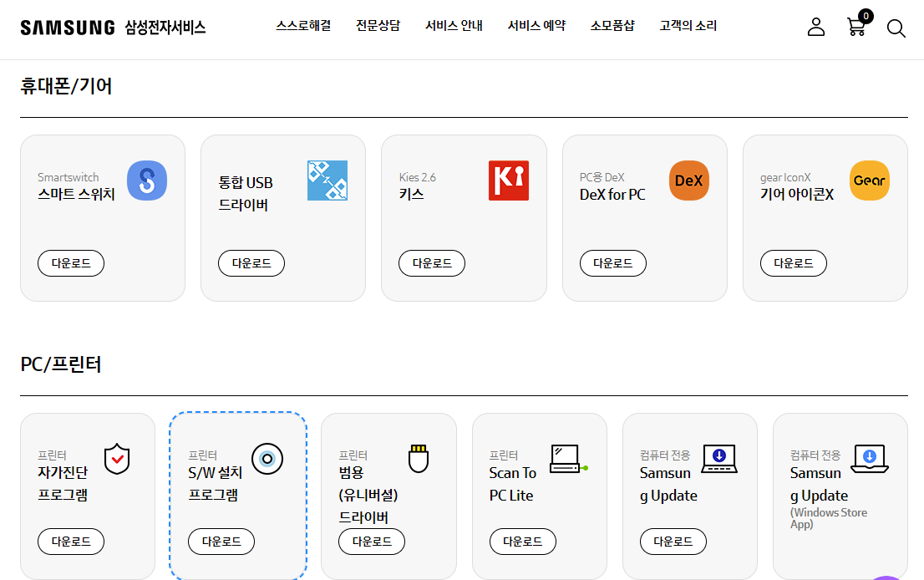Click the S/W 설치 프로그램 disc icon

(x=267, y=459)
